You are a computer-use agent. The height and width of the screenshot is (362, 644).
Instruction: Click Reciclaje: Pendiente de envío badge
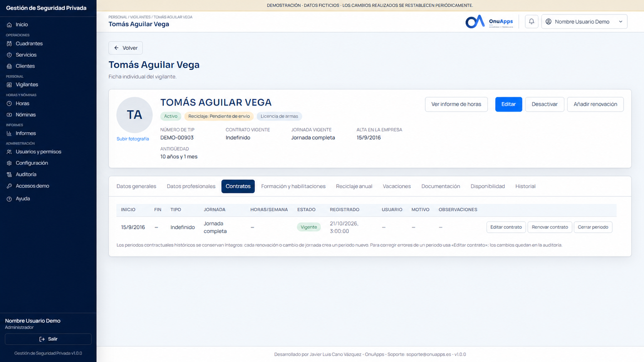(x=219, y=116)
